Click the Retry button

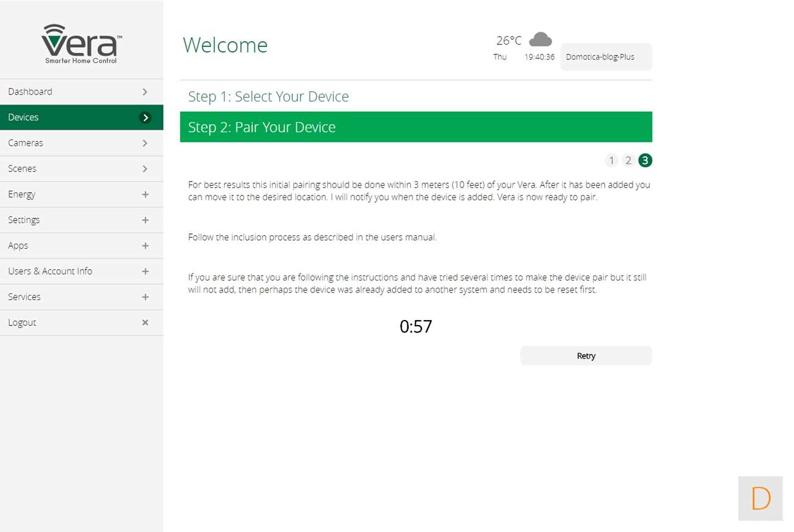(x=586, y=356)
